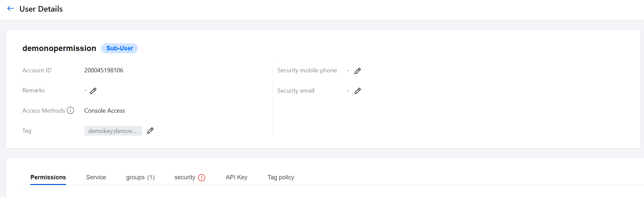Click the back arrow beside User Details
This screenshot has height=197, width=644.
point(10,9)
